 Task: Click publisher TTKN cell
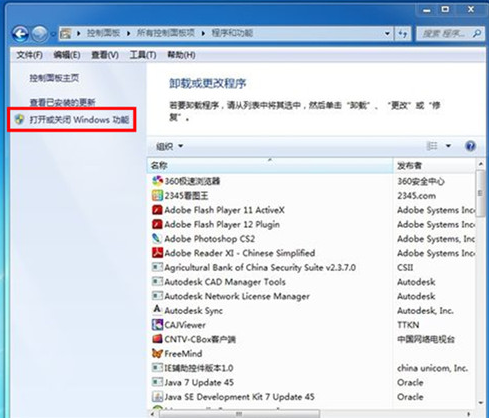pos(408,325)
